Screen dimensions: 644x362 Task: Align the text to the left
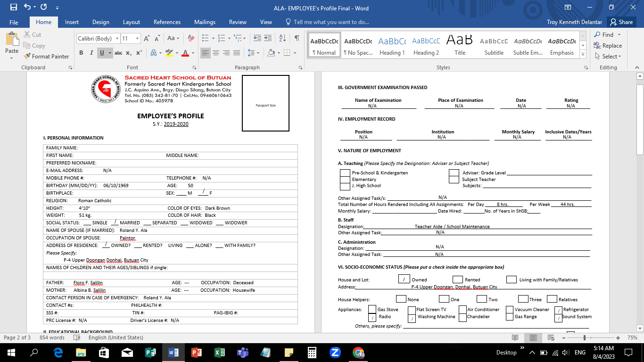tap(205, 53)
